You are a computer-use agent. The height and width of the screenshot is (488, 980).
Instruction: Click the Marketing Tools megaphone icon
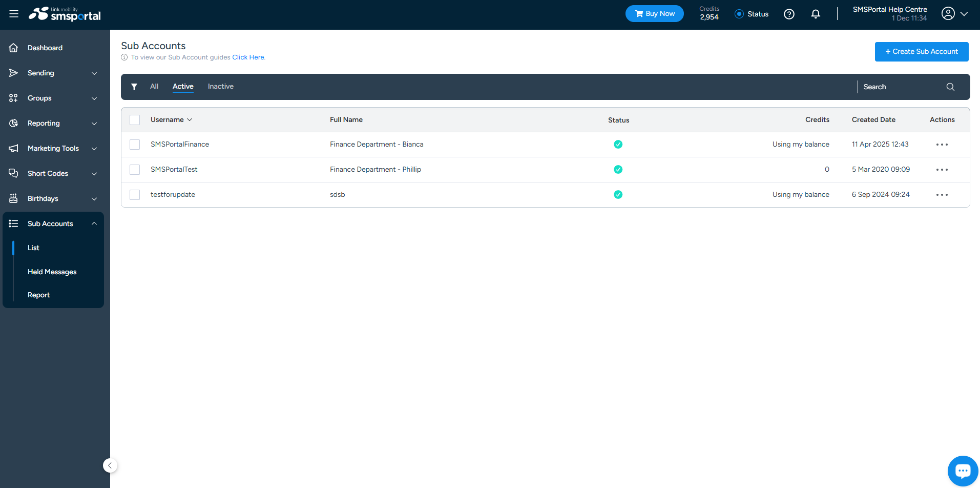tap(14, 148)
